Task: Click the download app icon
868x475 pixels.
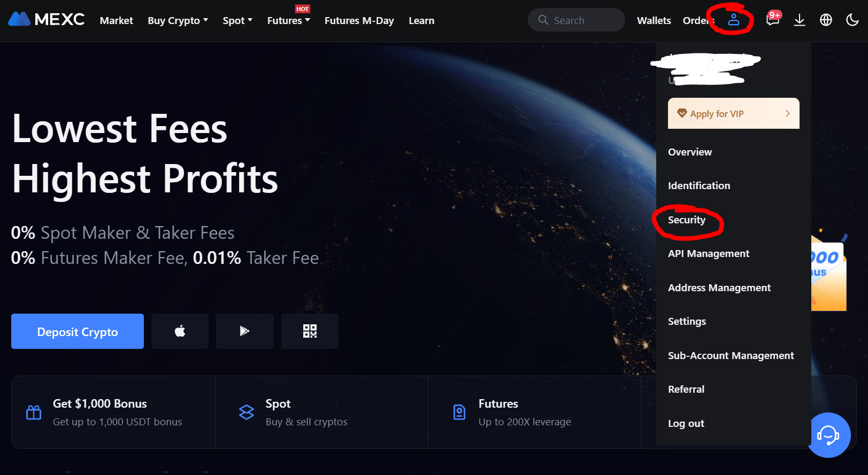Action: click(x=800, y=20)
